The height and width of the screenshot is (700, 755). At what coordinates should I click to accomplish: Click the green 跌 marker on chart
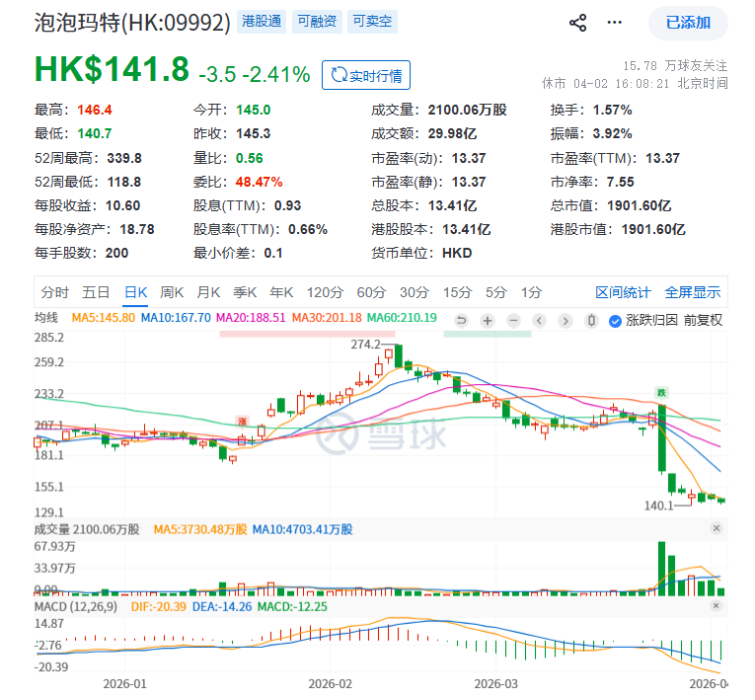pos(661,393)
